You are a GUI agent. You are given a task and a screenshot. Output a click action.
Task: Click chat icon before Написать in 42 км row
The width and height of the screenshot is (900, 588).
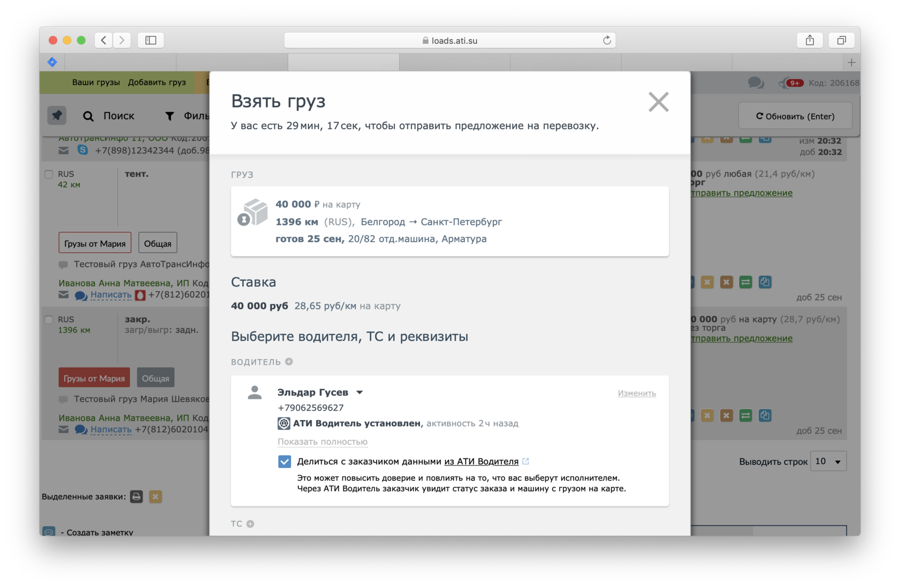[81, 295]
